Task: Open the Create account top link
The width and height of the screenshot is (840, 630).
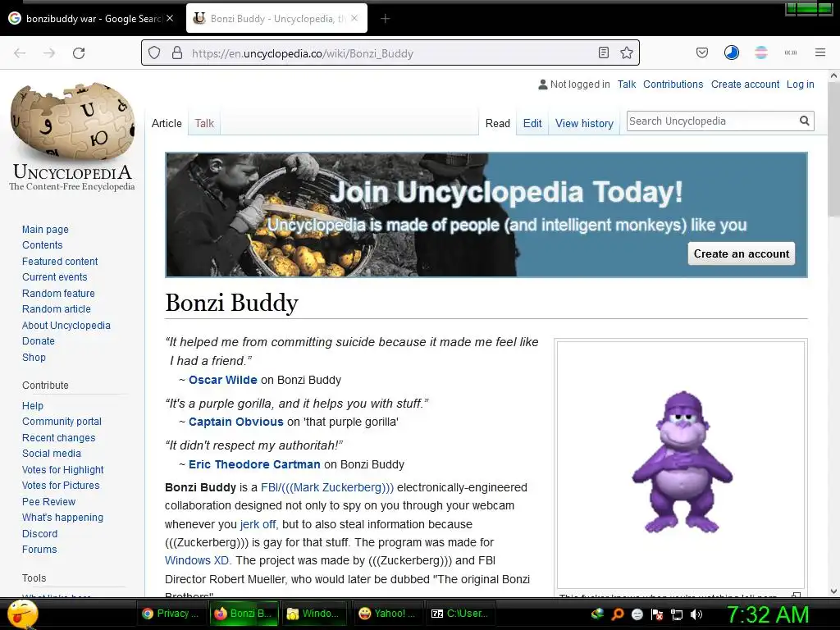Action: click(745, 84)
